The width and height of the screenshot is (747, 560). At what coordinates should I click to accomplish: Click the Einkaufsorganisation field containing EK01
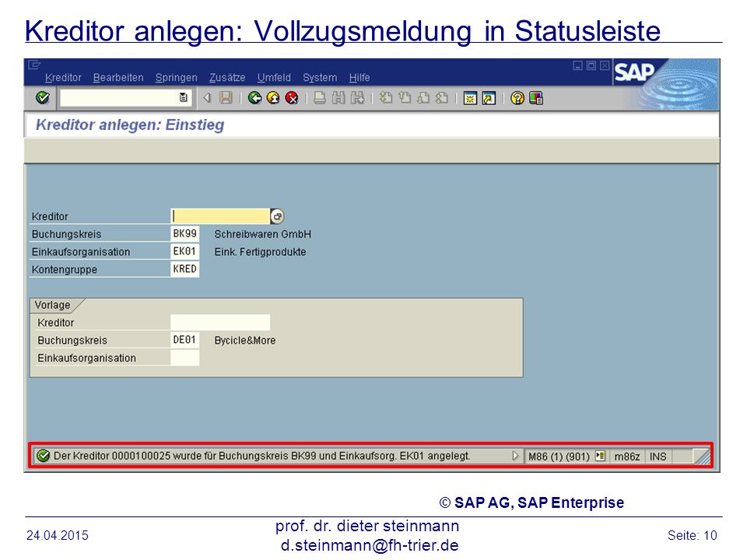pos(185,251)
